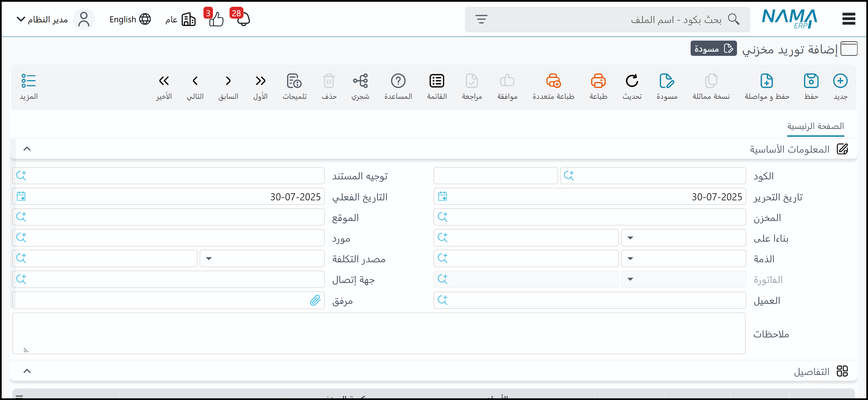Open the hamburger main menu
The height and width of the screenshot is (400, 868).
[x=848, y=19]
